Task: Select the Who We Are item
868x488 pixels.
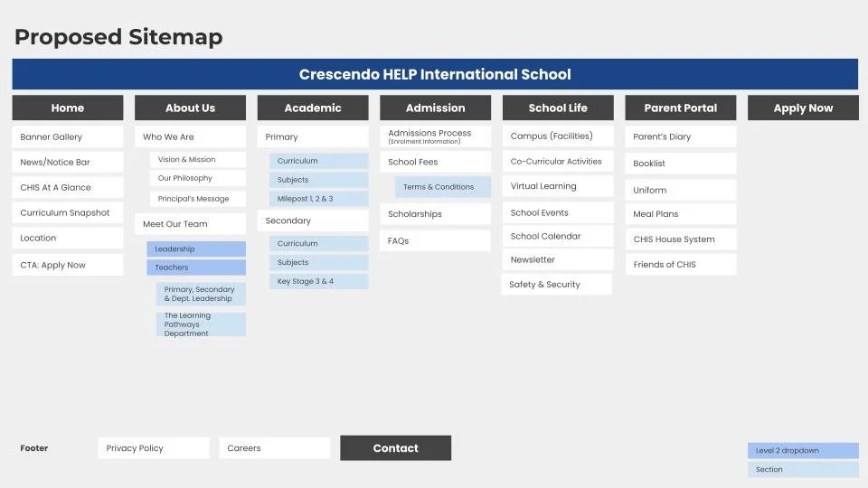Action: 190,136
